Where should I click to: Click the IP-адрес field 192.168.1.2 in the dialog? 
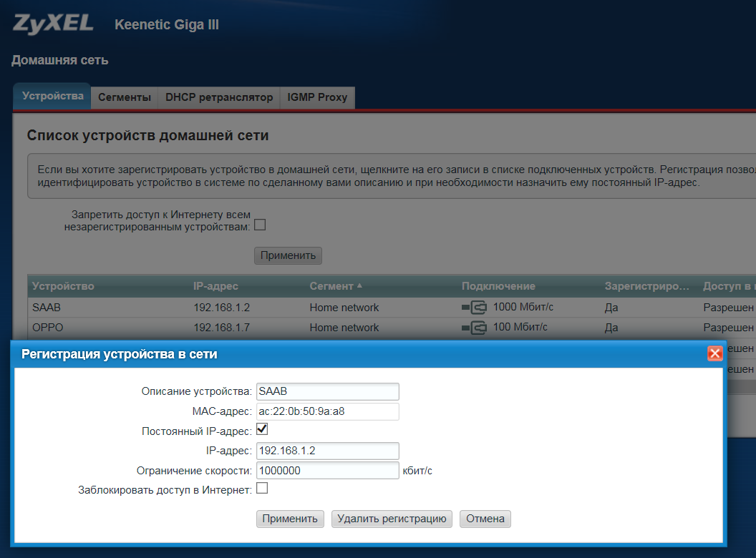point(327,451)
